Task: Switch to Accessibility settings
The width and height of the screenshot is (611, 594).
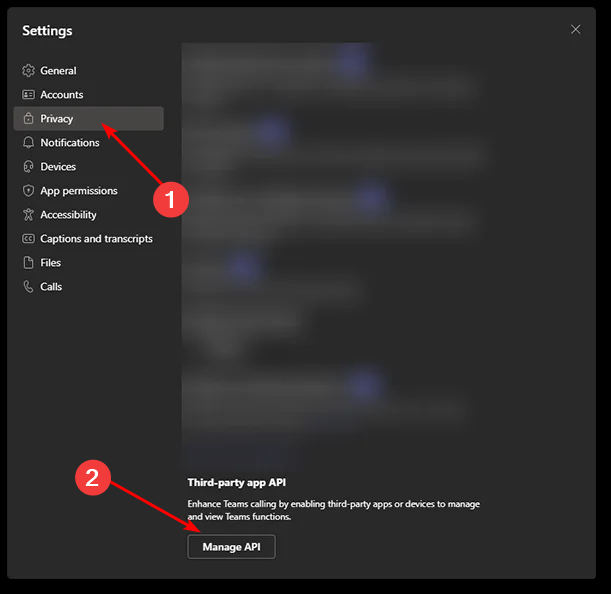Action: click(x=88, y=215)
